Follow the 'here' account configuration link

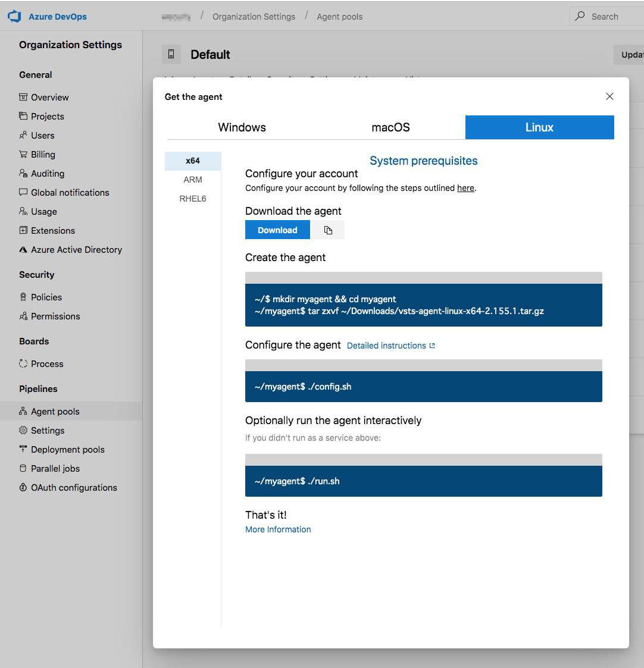click(x=465, y=188)
